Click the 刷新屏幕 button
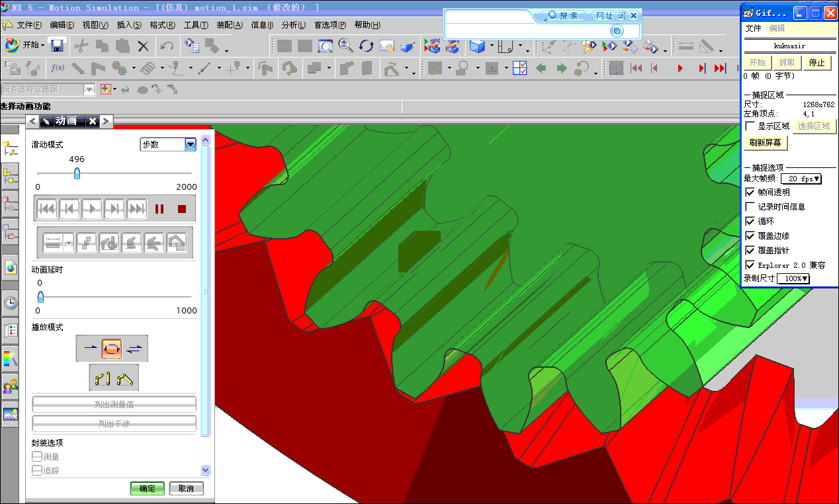Image resolution: width=839 pixels, height=504 pixels. (765, 143)
